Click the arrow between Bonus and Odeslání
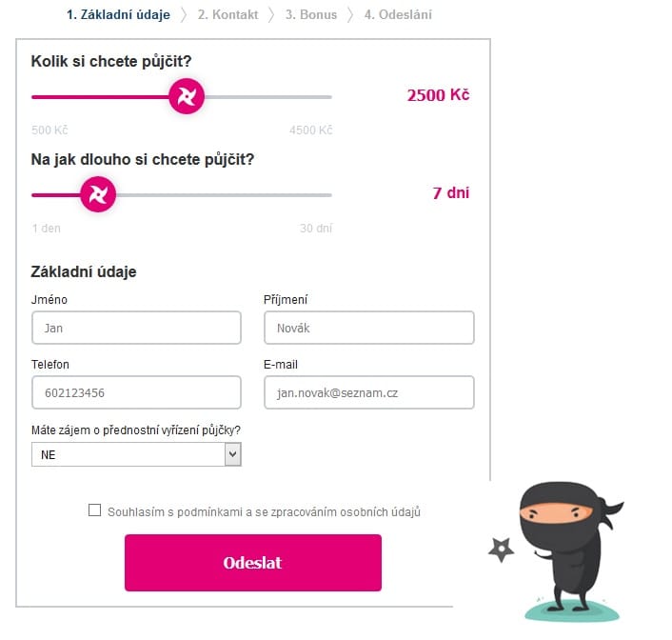The height and width of the screenshot is (640, 672). click(350, 14)
